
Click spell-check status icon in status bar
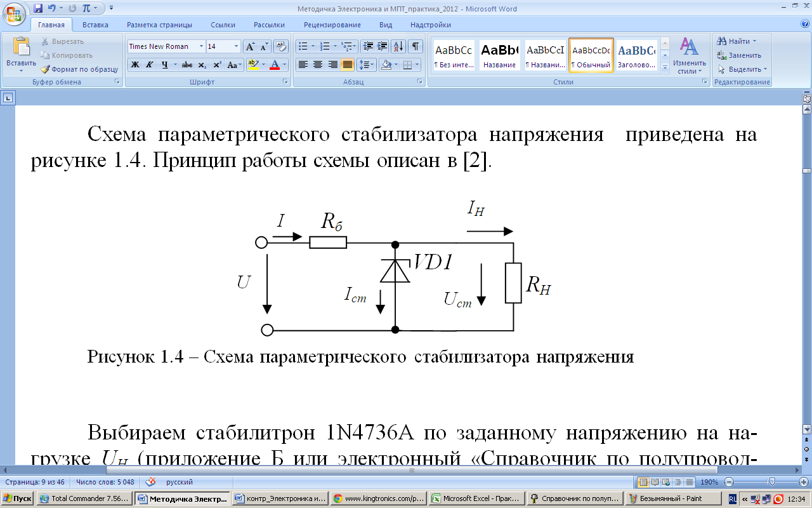tap(151, 482)
